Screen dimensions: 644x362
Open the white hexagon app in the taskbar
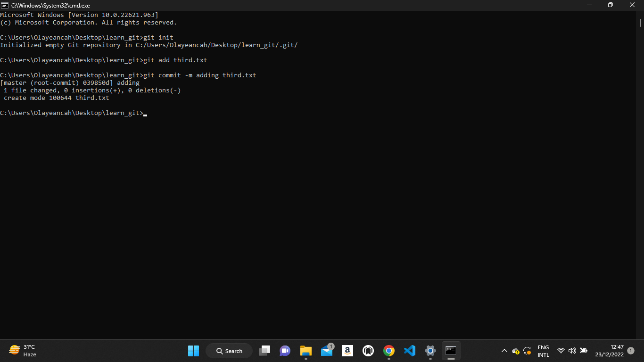click(x=368, y=351)
